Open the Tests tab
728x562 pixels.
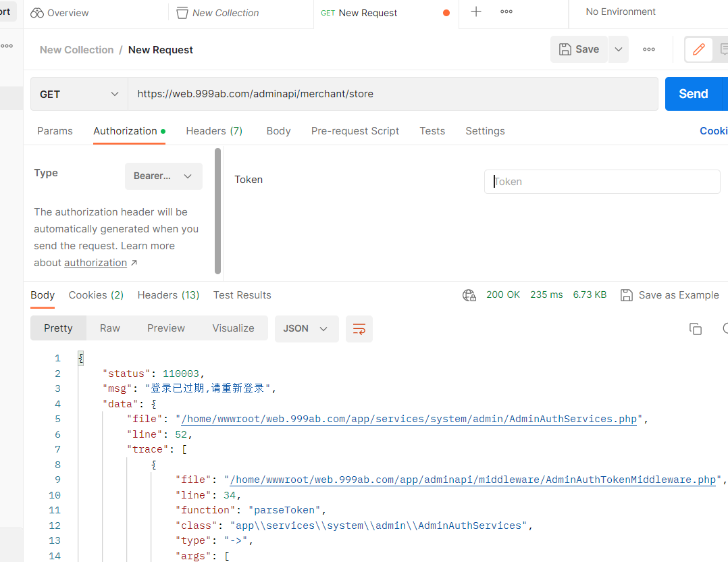click(432, 131)
